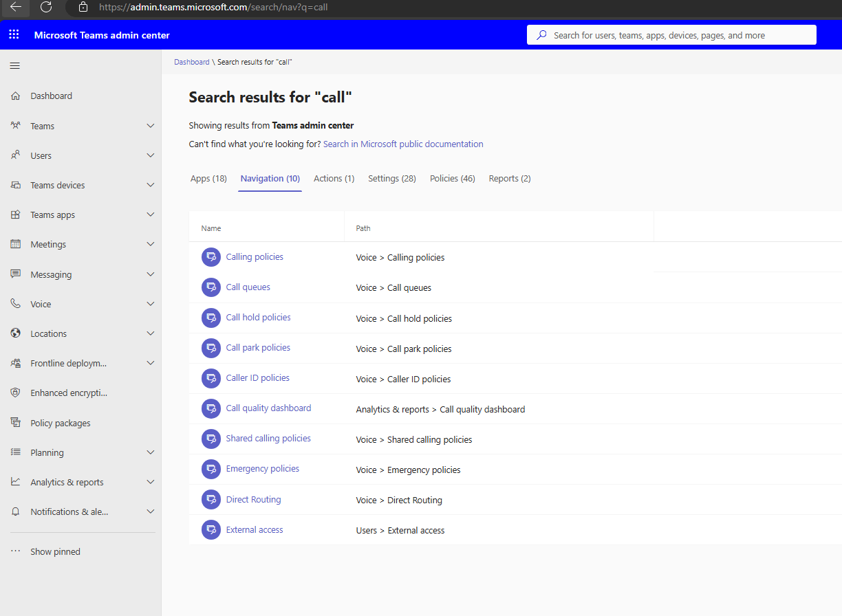Click the Show pinned ellipsis icon
Image resolution: width=842 pixels, height=616 pixels.
tap(15, 551)
